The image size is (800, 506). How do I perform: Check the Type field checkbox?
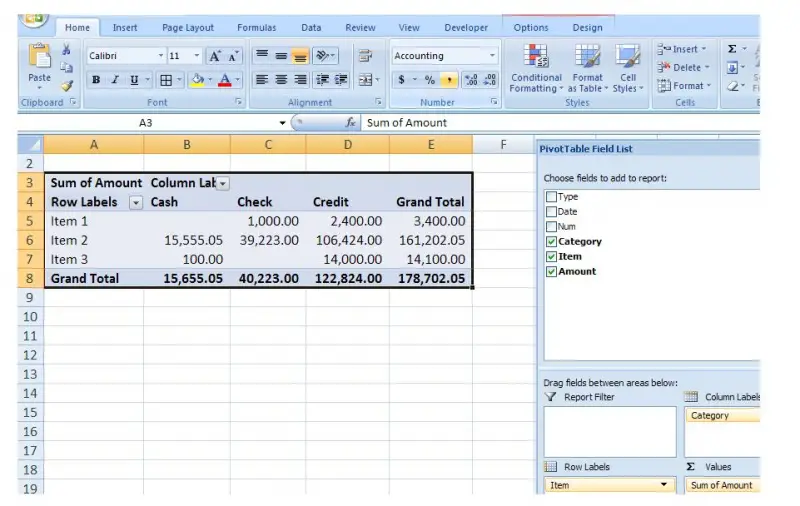click(x=551, y=196)
